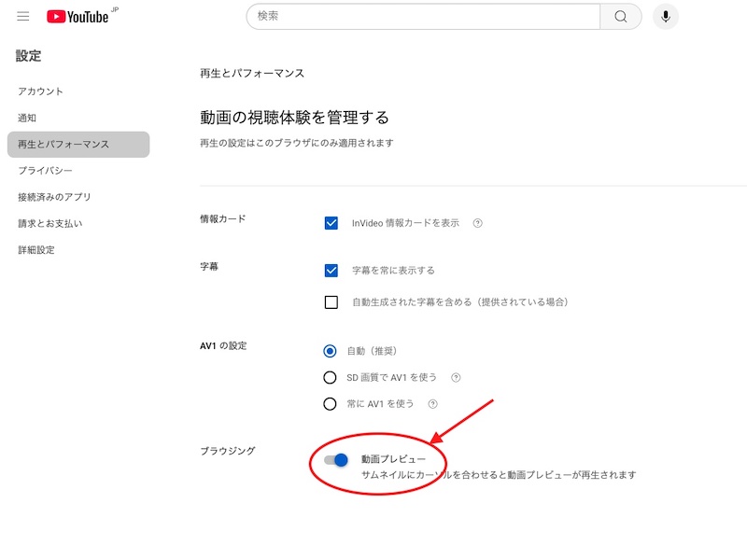
Task: Start a voice search with the microphone icon
Action: click(663, 16)
